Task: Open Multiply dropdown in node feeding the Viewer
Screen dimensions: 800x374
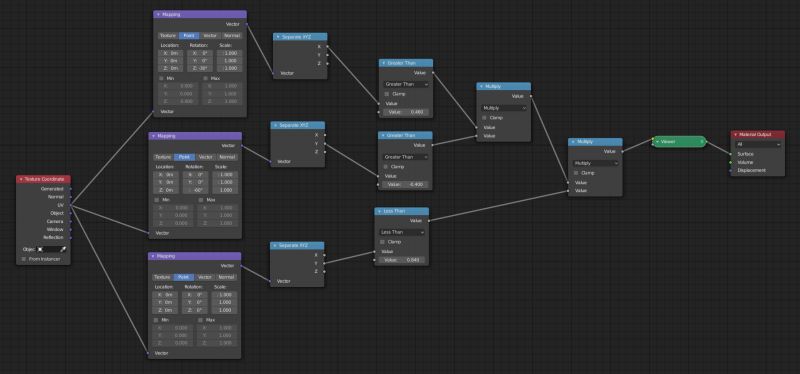Action: [596, 163]
